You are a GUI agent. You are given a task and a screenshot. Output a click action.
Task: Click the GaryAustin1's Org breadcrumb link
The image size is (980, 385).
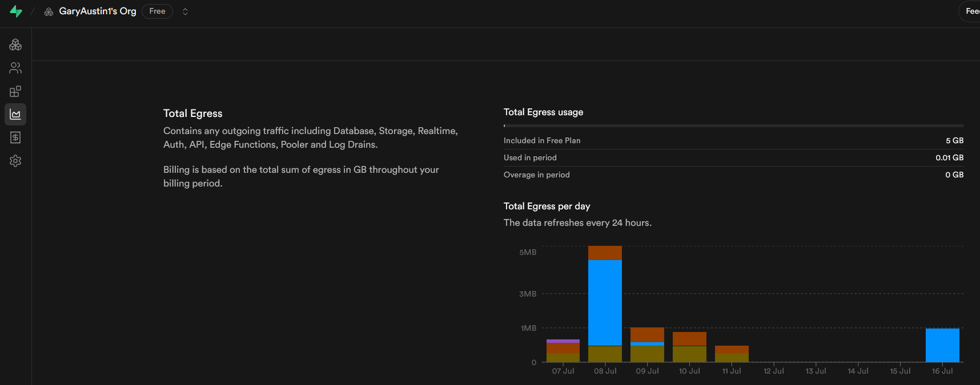(x=98, y=11)
